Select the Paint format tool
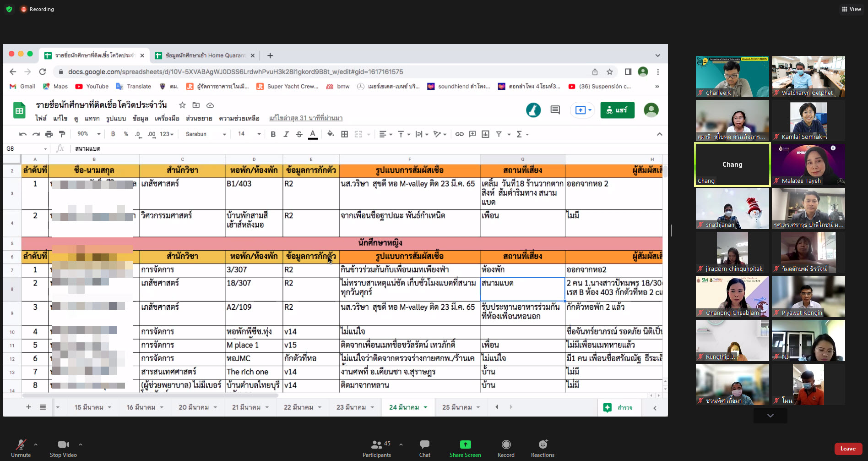This screenshot has width=868, height=461. coord(62,134)
